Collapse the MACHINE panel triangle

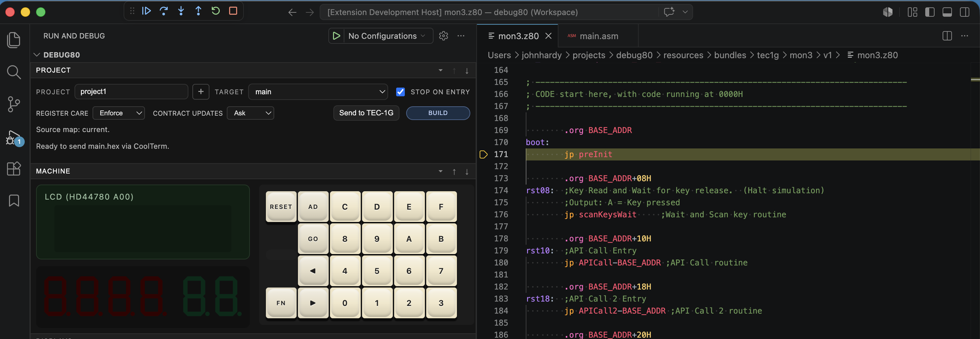(x=441, y=172)
